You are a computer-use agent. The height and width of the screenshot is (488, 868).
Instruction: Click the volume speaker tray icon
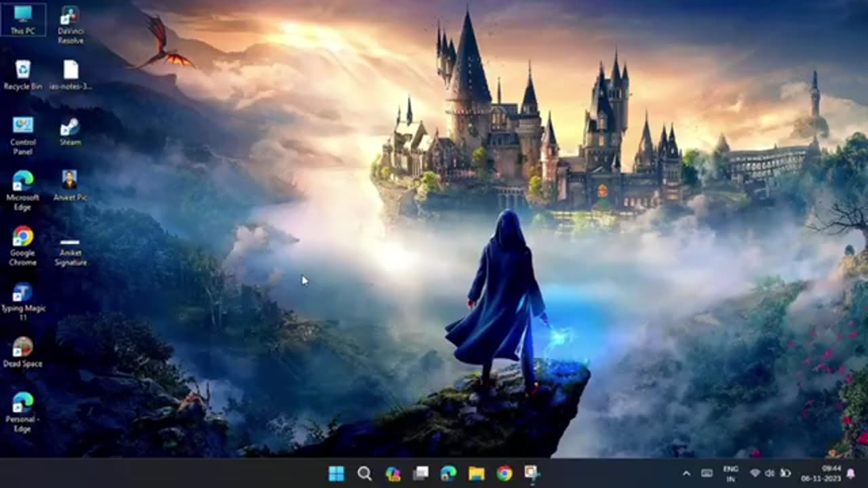coord(770,473)
